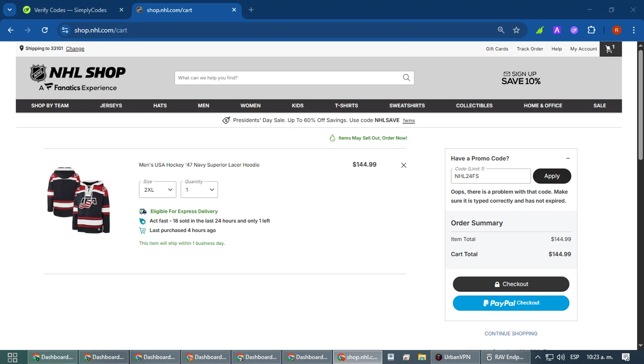Click the promo code input field
This screenshot has height=364, width=644.
click(491, 176)
